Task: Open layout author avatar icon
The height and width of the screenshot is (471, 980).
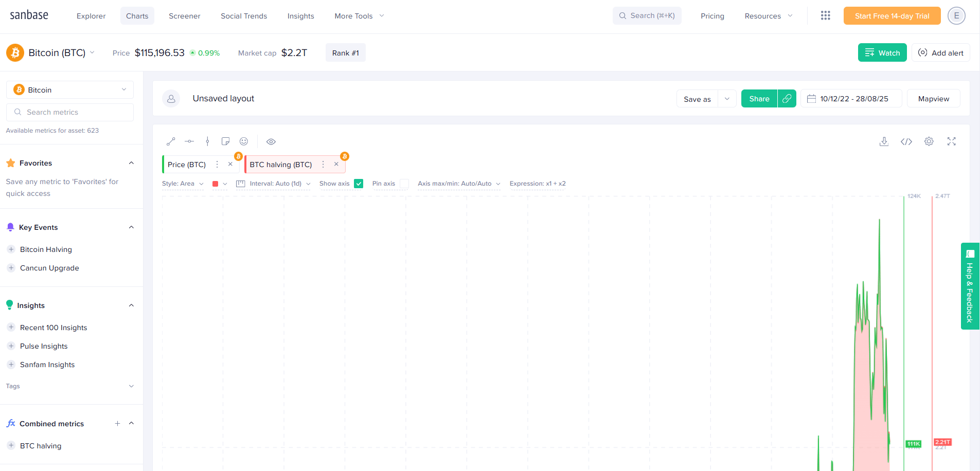Action: pyautogui.click(x=171, y=99)
